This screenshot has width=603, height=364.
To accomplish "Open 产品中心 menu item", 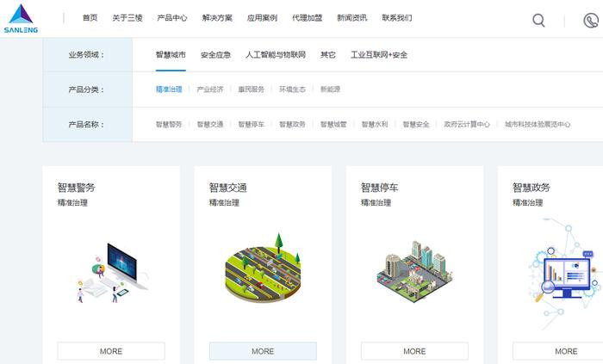I will click(x=172, y=18).
